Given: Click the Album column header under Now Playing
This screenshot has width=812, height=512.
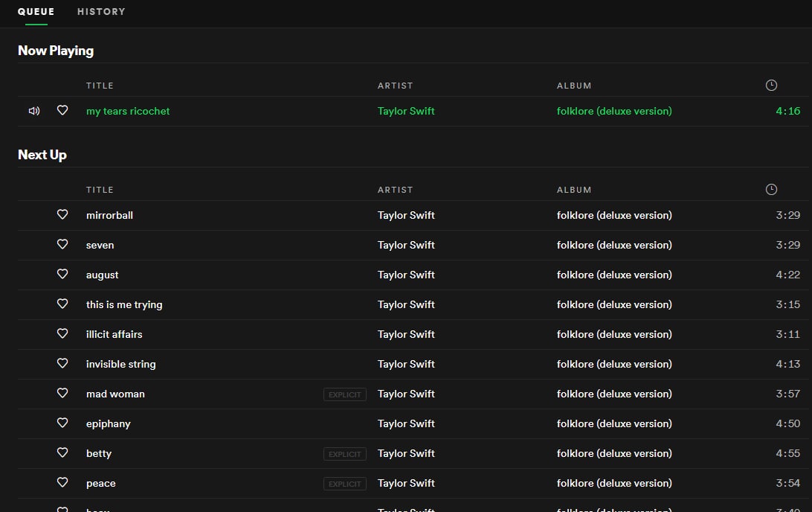Looking at the screenshot, I should [574, 86].
